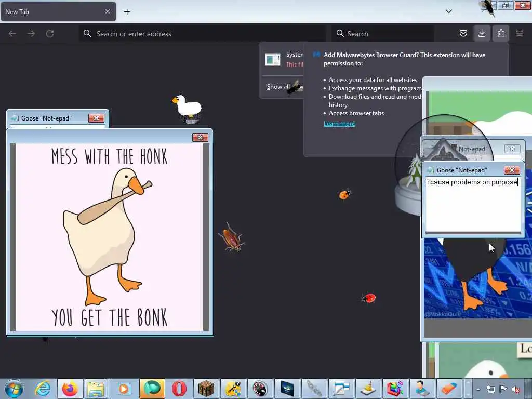The height and width of the screenshot is (399, 532).
Task: Close the faded Not-epad window behind
Action: coord(512,149)
